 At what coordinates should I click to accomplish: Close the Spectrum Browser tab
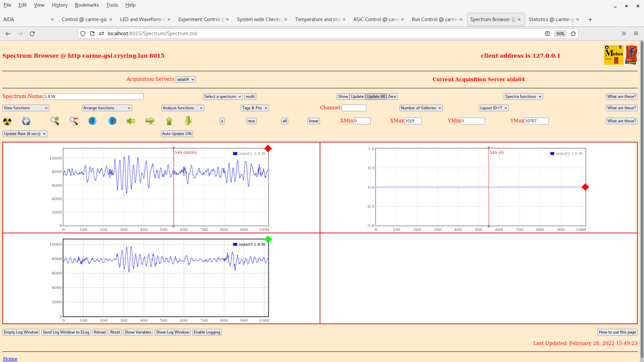click(519, 19)
